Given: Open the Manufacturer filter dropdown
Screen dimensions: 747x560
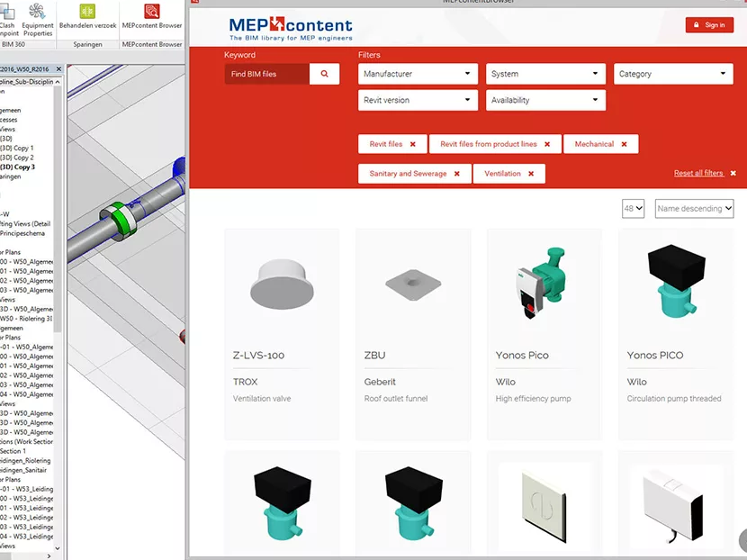Looking at the screenshot, I should point(418,74).
